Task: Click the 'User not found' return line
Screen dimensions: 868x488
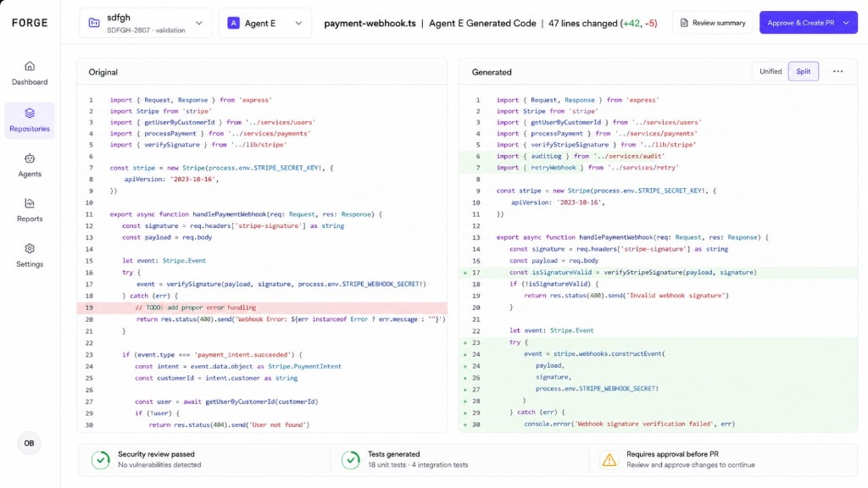Action: 229,425
